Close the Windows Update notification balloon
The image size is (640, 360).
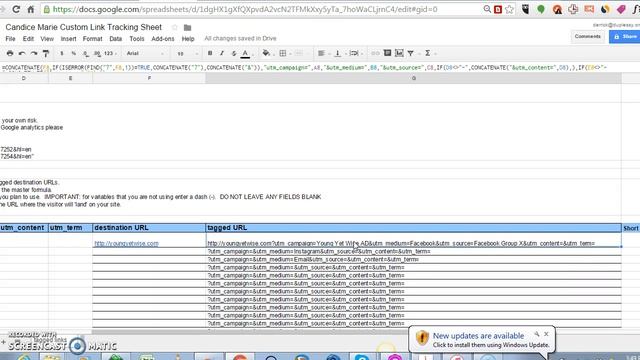click(546, 334)
